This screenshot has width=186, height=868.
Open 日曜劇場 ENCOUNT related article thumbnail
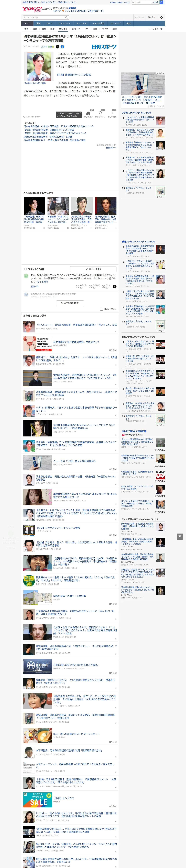coord(34,206)
